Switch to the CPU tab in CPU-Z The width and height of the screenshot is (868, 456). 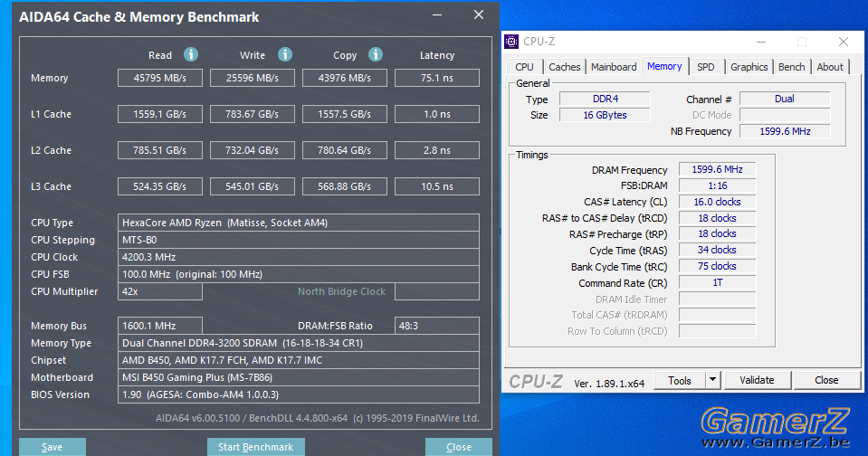524,67
